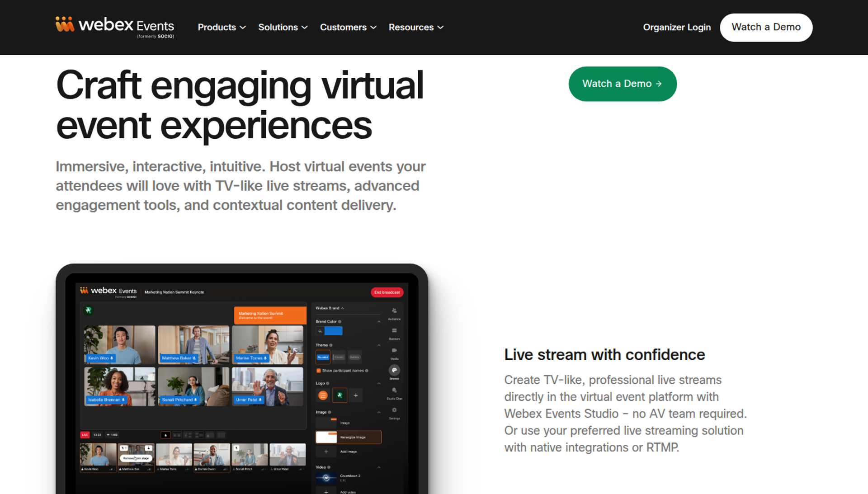The width and height of the screenshot is (868, 494).
Task: Select the Countdown 2 video thumbnail in preview
Action: pyautogui.click(x=326, y=478)
